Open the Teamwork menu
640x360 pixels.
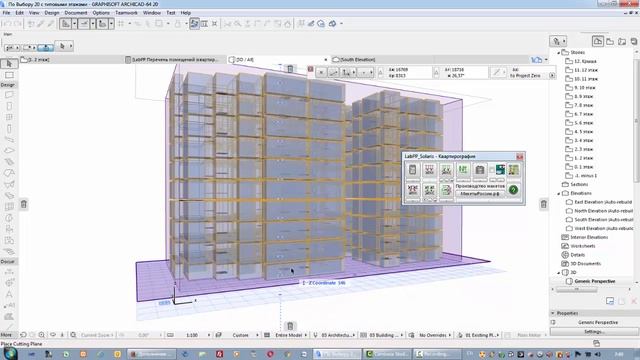pyautogui.click(x=127, y=13)
